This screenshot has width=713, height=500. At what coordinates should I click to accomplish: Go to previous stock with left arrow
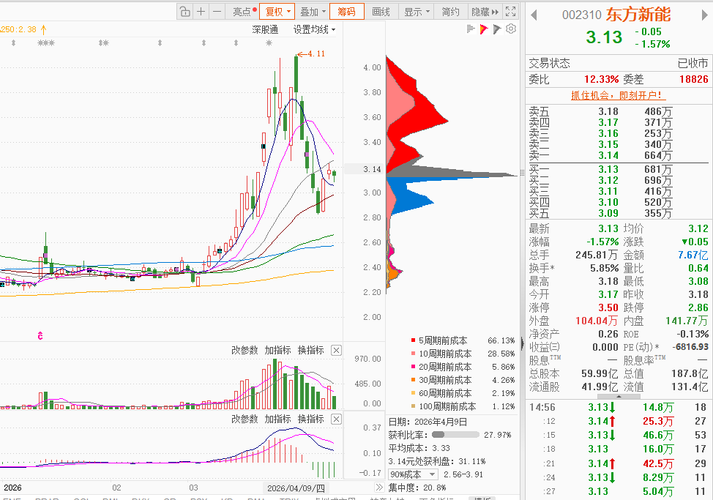tap(534, 15)
